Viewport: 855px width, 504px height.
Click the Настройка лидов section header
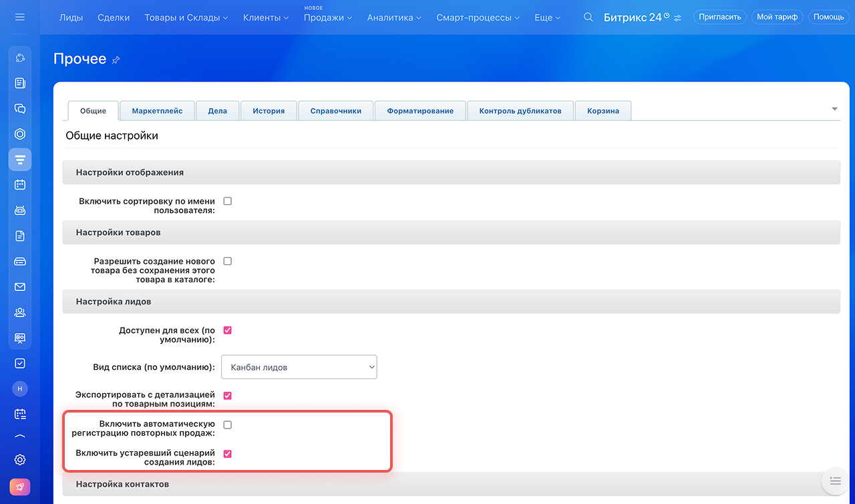pos(451,302)
